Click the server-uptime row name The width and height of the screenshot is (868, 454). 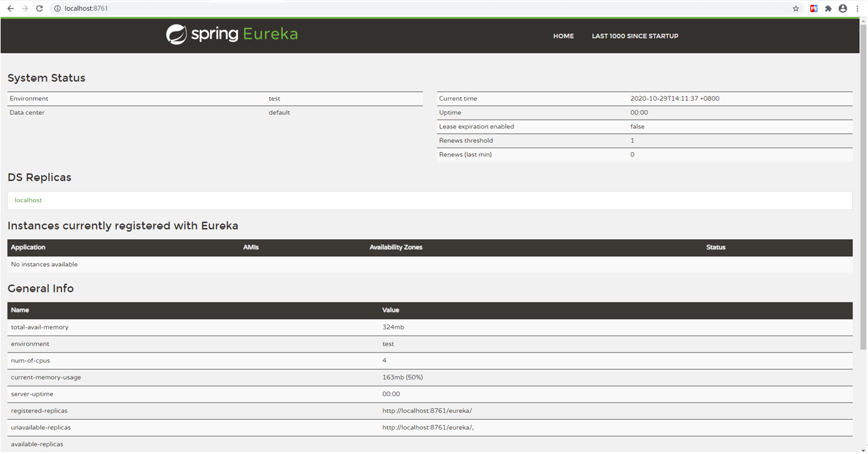point(32,395)
